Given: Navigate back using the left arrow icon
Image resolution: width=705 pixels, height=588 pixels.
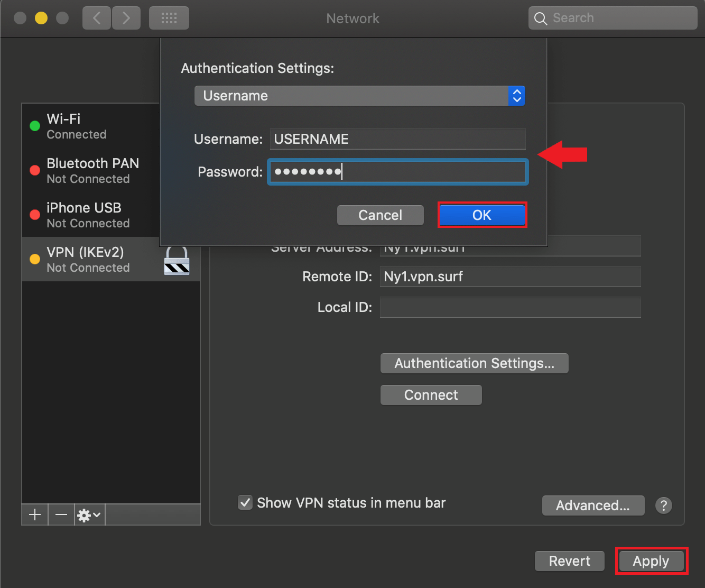Looking at the screenshot, I should tap(97, 17).
